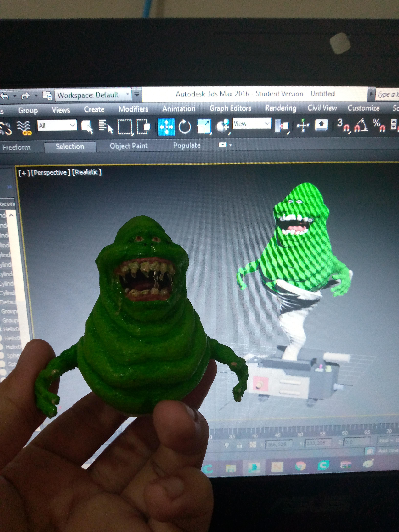Click the arrow left of the search box
Viewport: 399px width, 532px height.
point(371,94)
